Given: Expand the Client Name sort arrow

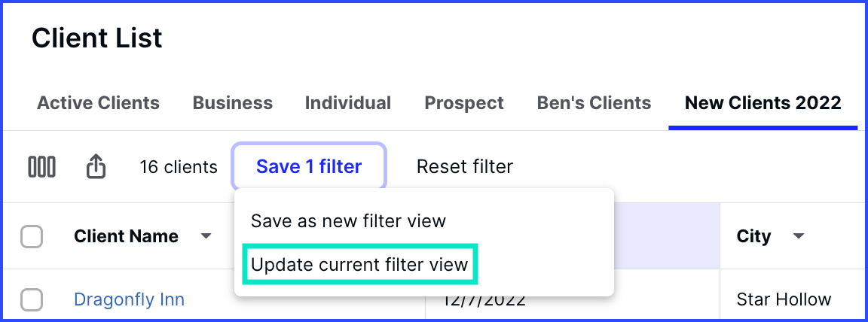Looking at the screenshot, I should [206, 236].
